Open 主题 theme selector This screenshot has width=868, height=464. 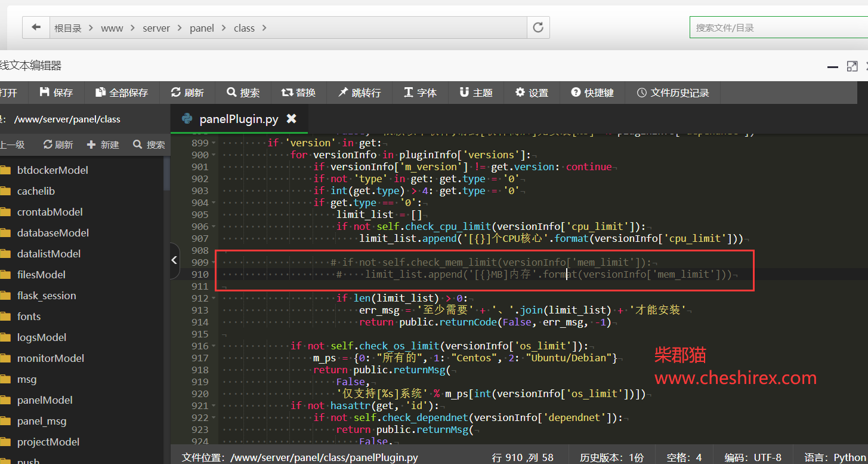tap(476, 93)
